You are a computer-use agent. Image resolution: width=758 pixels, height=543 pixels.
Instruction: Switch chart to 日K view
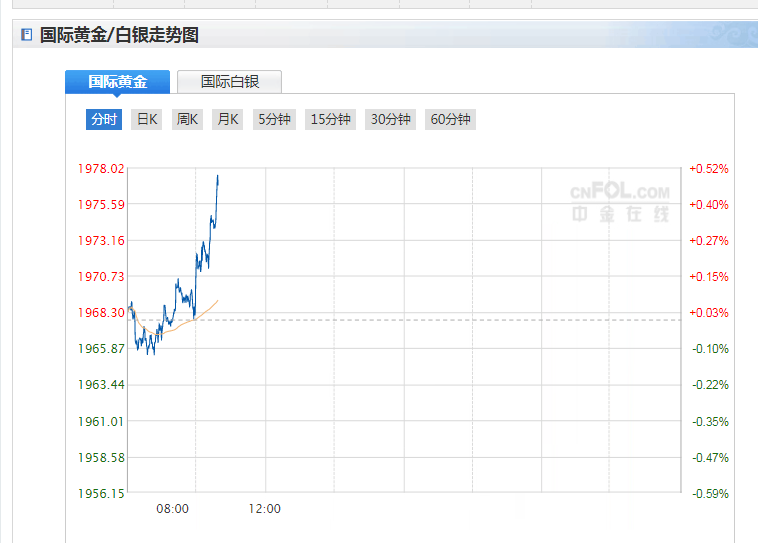coord(147,120)
